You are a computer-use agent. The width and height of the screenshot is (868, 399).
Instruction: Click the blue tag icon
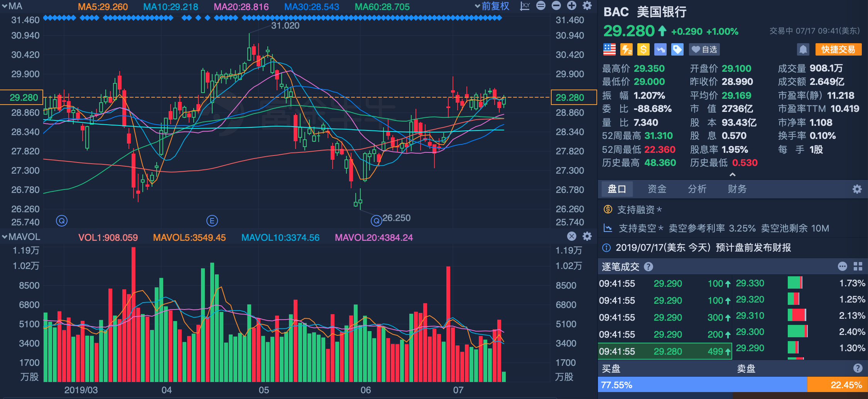point(677,49)
